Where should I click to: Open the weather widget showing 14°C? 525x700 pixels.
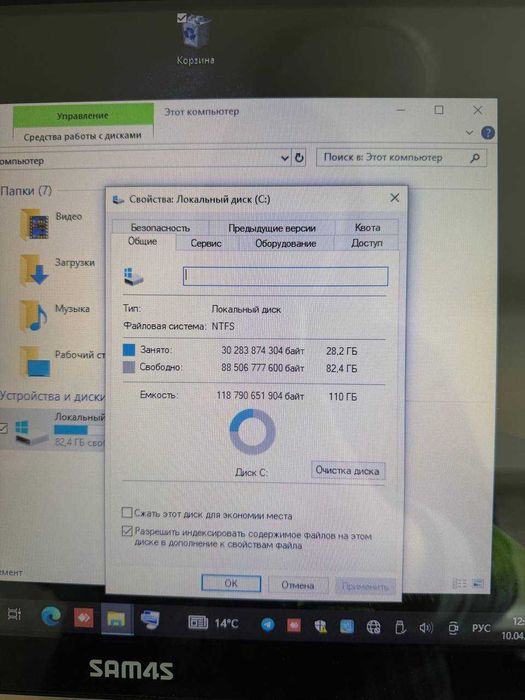[213, 623]
